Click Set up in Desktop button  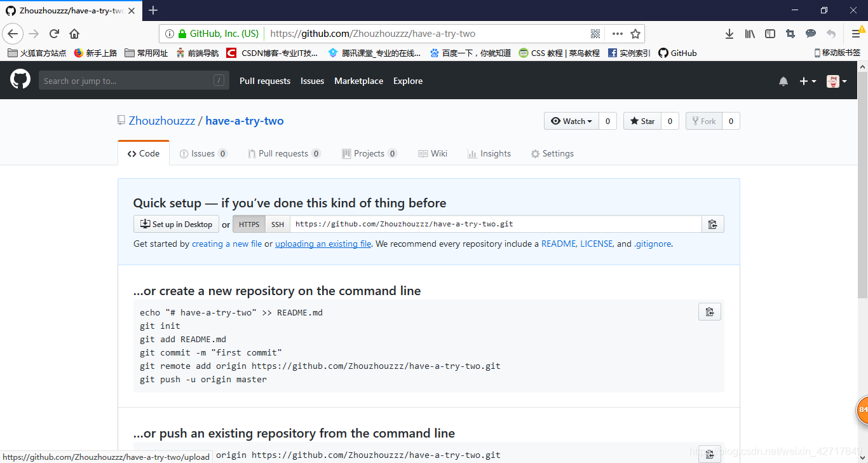[176, 224]
